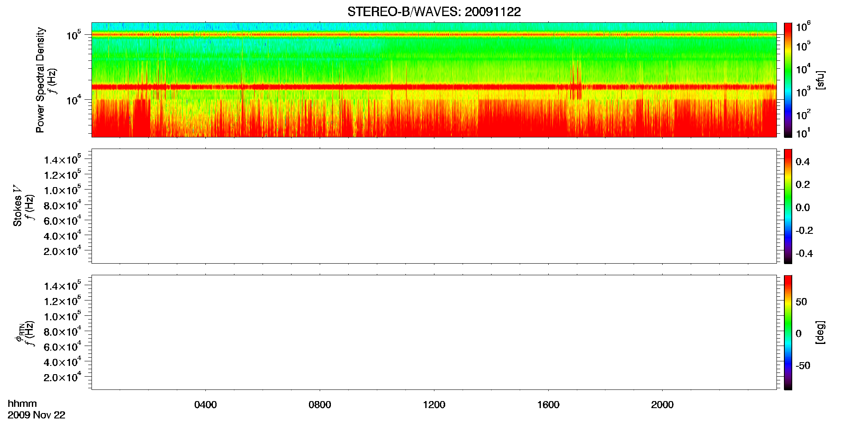Click the phi RTN degree colorbar
Image resolution: width=868 pixels, height=447 pixels.
(x=788, y=332)
